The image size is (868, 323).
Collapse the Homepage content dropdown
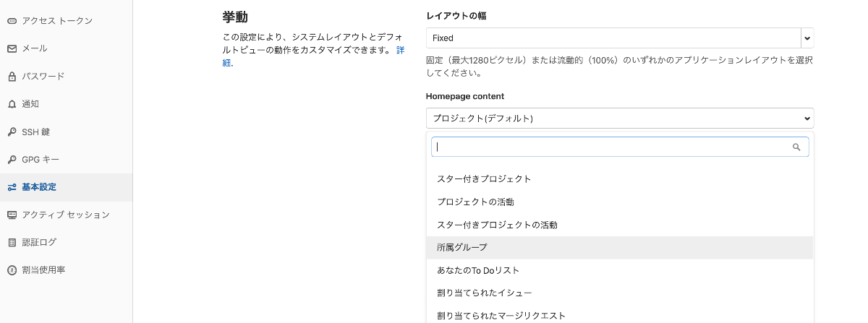click(x=620, y=118)
